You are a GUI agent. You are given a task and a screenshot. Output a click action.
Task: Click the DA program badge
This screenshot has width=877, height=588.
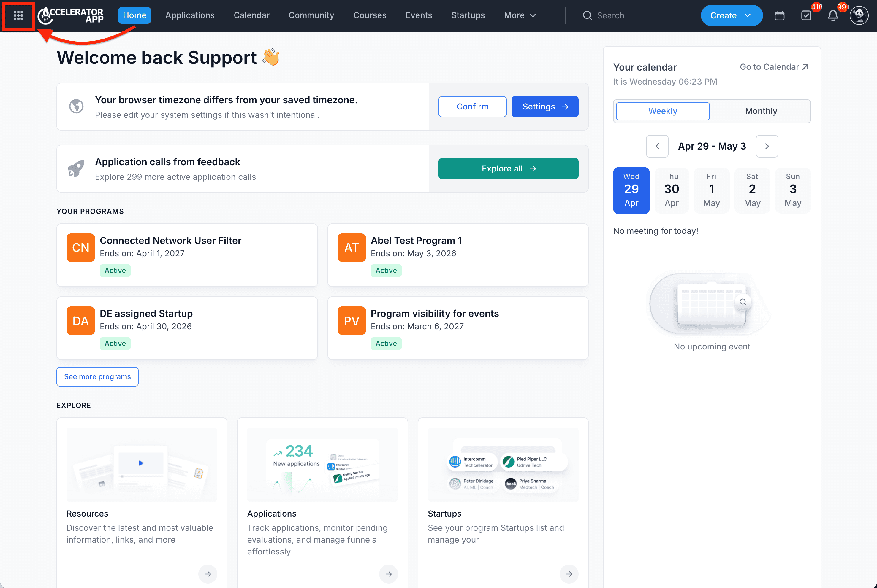coord(81,321)
